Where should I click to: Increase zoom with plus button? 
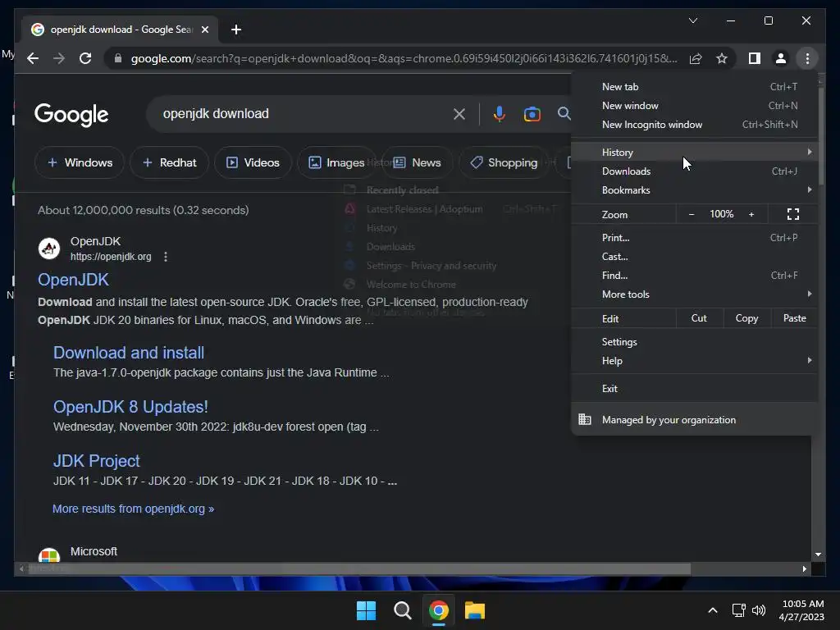coord(751,214)
